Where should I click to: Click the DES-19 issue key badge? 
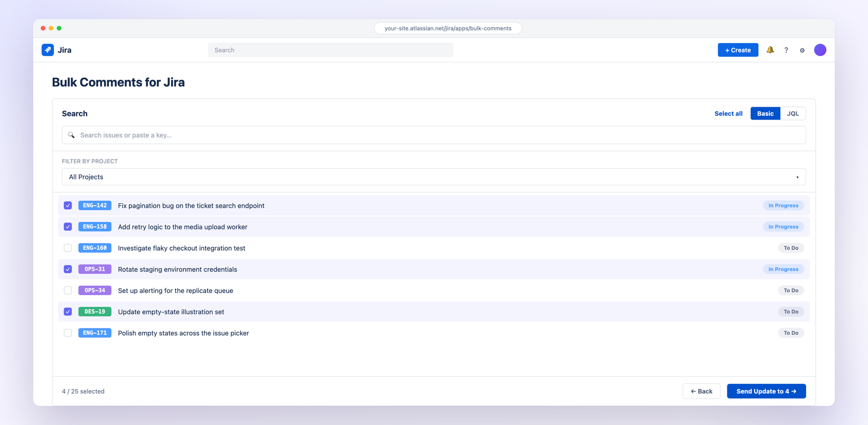(x=95, y=312)
